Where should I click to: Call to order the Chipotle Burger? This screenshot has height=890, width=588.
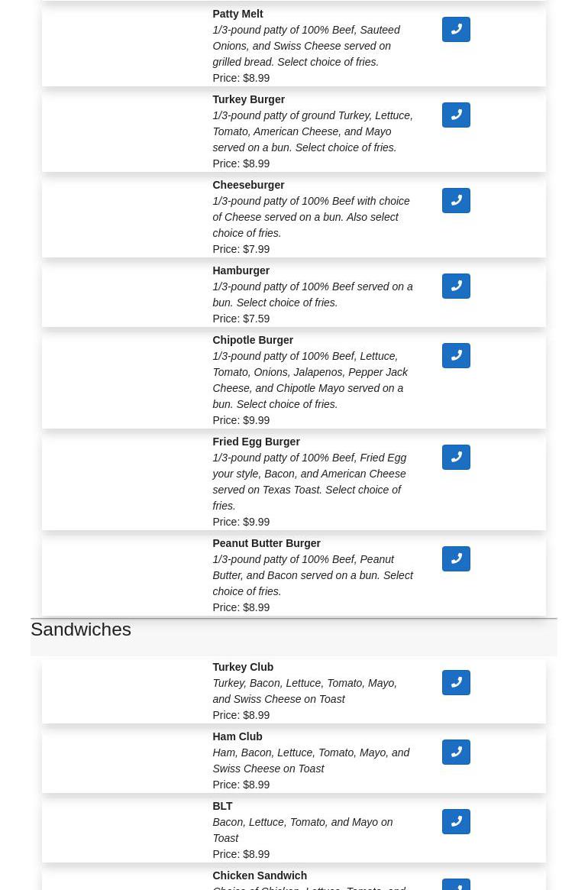click(456, 355)
